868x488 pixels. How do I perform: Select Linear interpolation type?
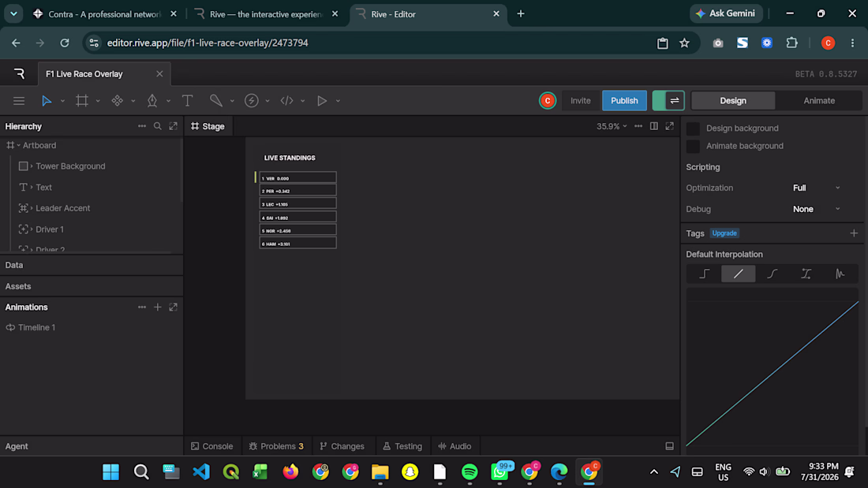pos(738,274)
